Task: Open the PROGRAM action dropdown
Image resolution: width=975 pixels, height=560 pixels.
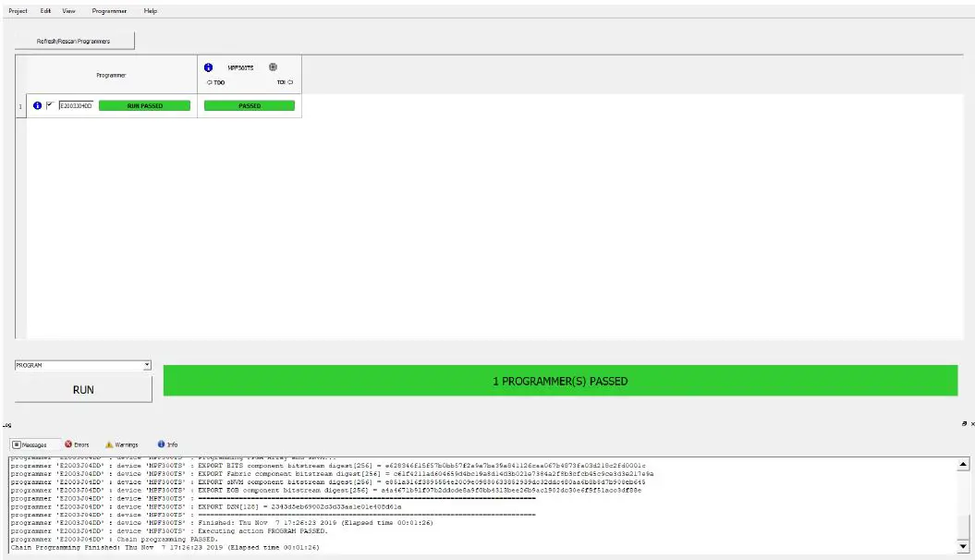Action: (82, 365)
